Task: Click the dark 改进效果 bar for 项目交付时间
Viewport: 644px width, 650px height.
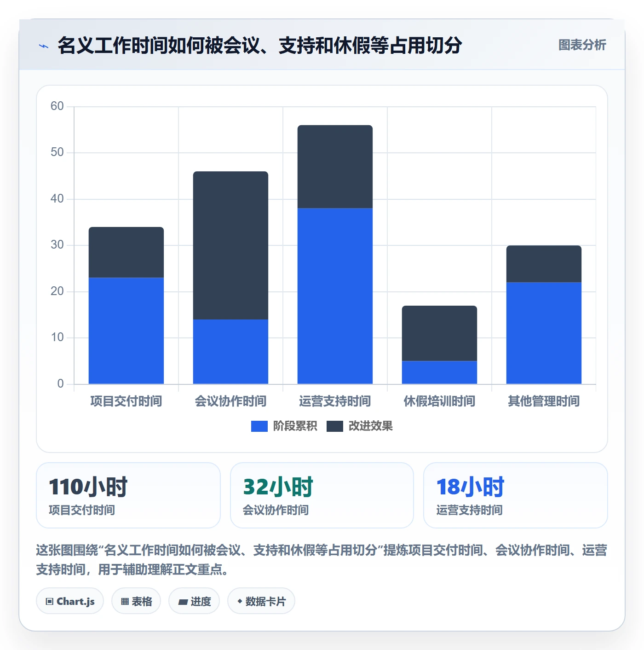Action: 126,252
